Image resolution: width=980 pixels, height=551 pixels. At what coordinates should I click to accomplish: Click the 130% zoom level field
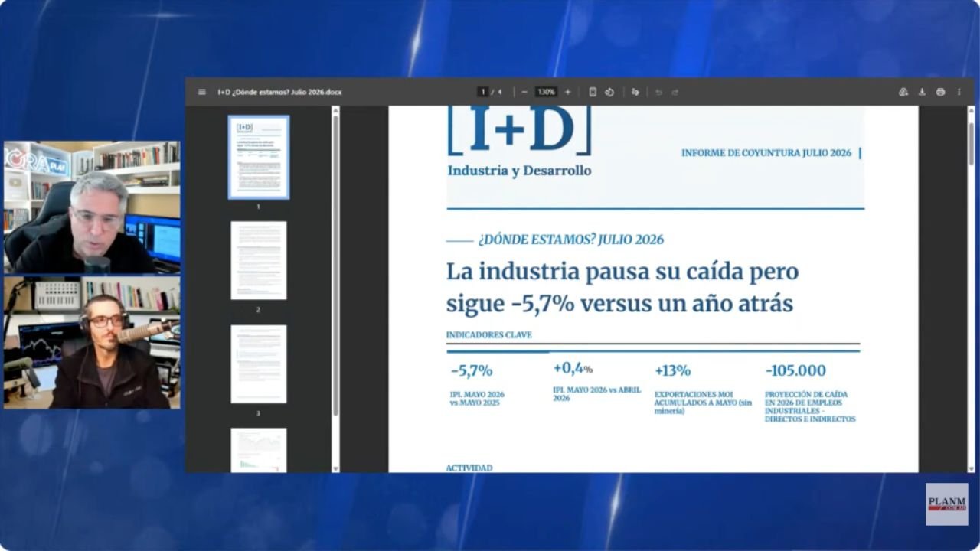(x=546, y=92)
